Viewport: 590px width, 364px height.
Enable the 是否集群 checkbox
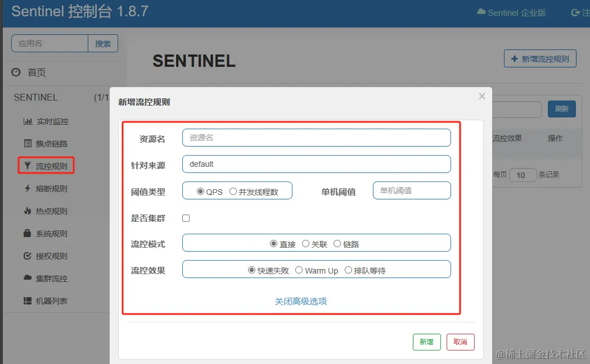pos(186,218)
